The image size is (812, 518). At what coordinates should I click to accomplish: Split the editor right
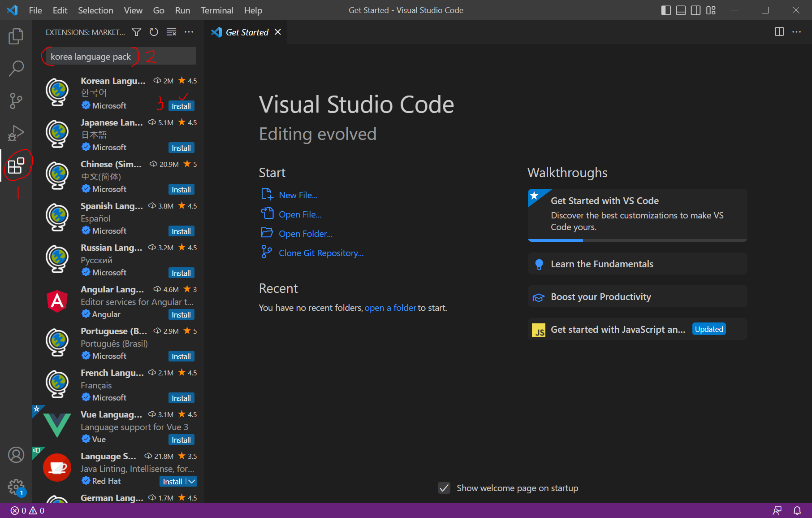779,32
